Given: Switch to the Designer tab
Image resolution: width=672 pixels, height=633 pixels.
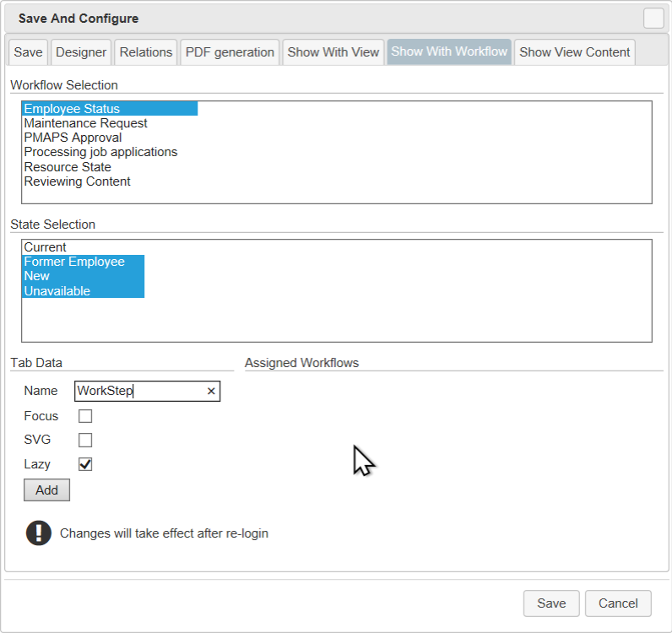Looking at the screenshot, I should point(81,52).
